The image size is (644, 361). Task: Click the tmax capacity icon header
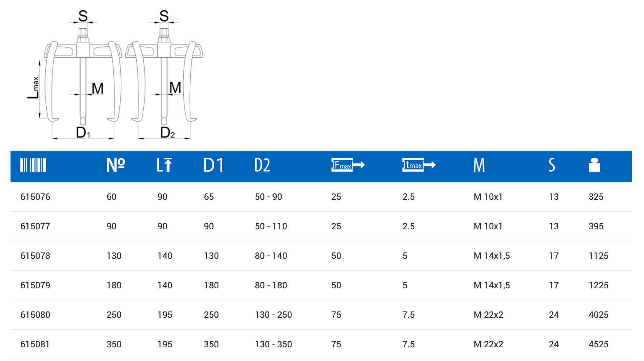(x=419, y=165)
